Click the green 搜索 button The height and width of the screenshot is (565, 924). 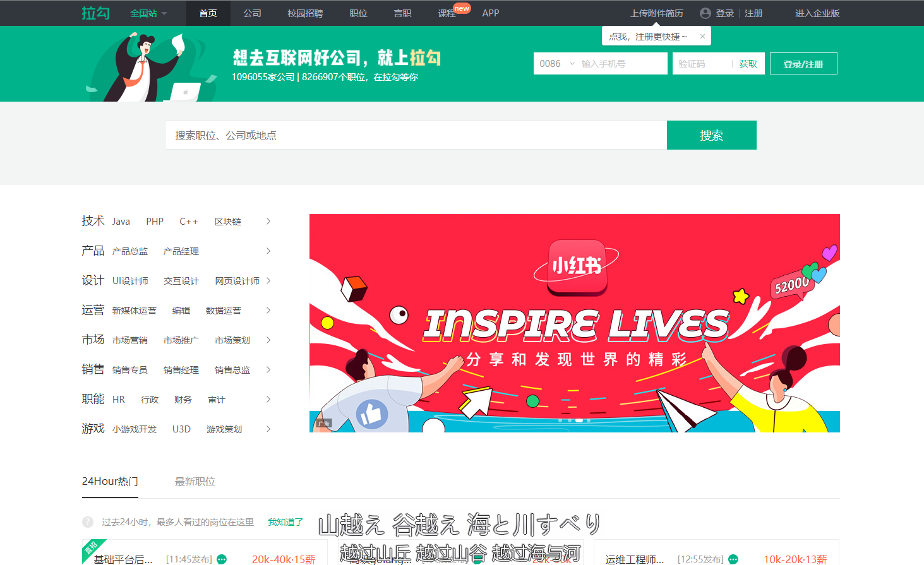pos(712,135)
